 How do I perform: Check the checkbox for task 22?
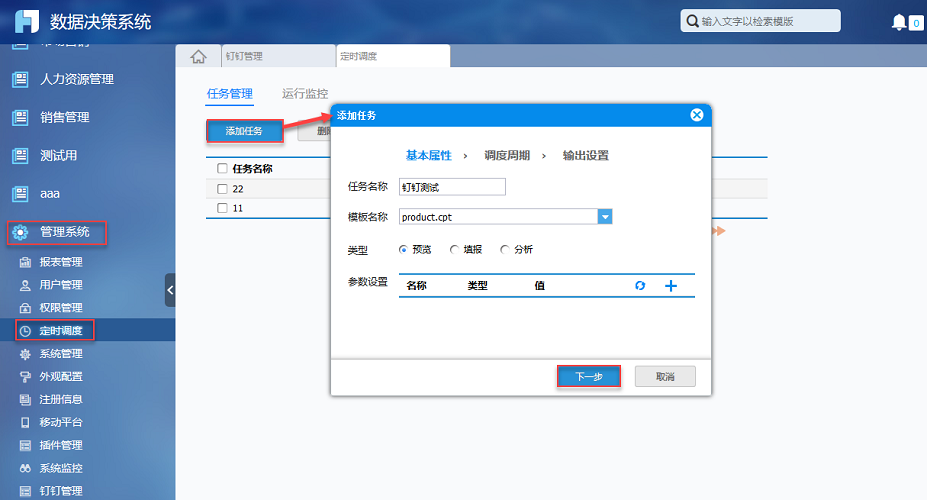(x=222, y=189)
